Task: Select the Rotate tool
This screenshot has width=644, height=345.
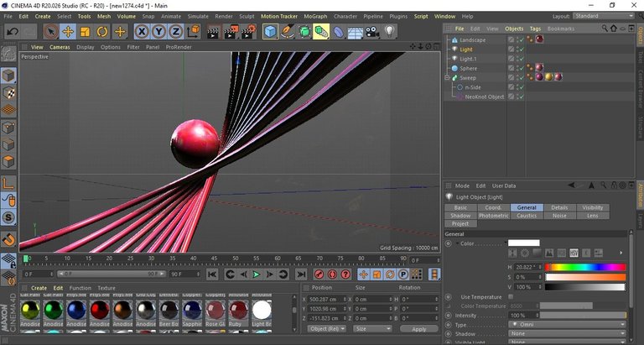Action: [102, 32]
